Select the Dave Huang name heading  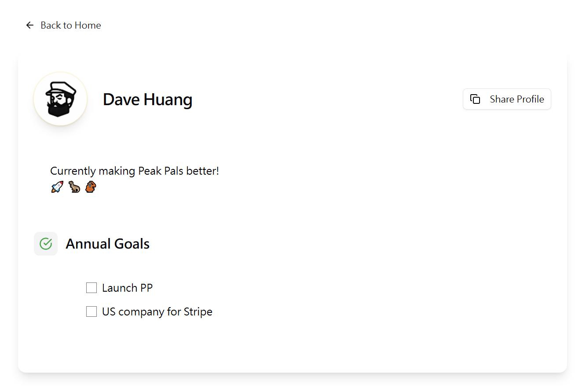point(147,100)
